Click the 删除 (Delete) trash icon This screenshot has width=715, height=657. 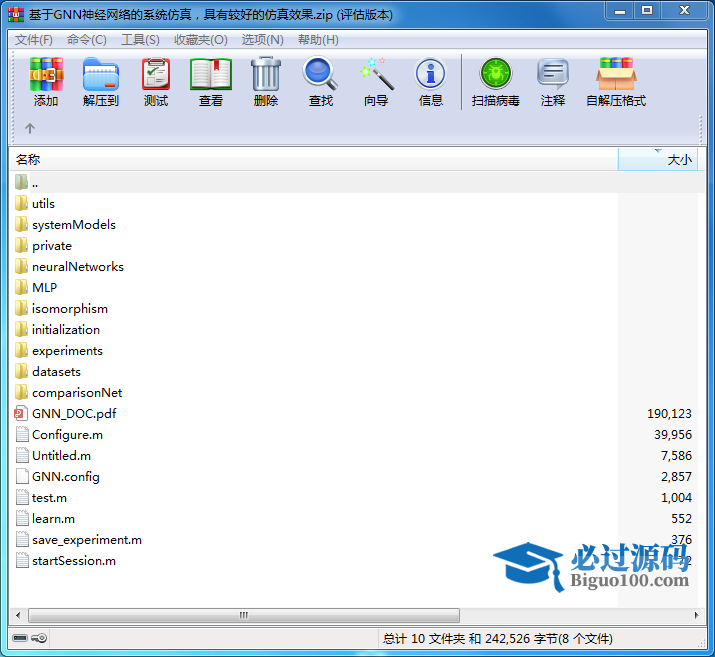[266, 74]
